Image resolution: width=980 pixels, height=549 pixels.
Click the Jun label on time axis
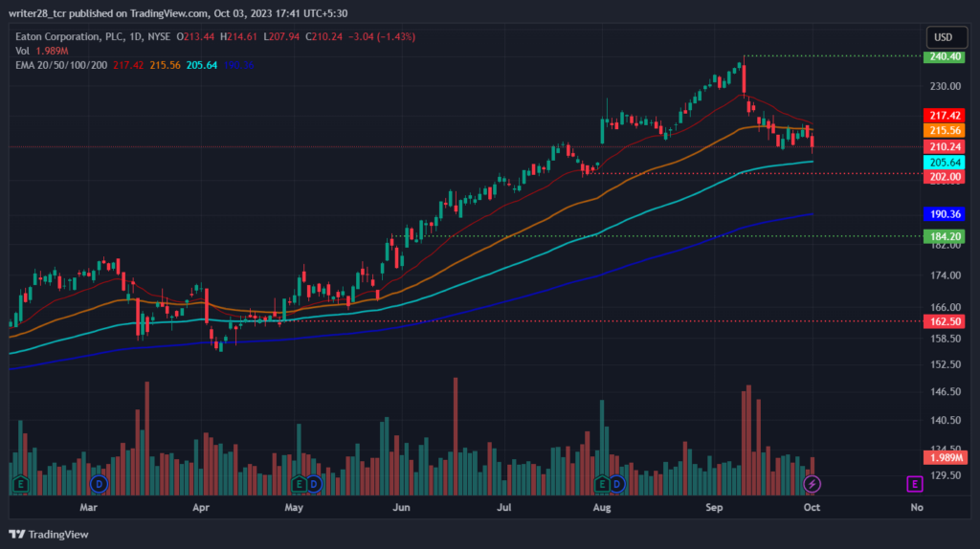[401, 507]
